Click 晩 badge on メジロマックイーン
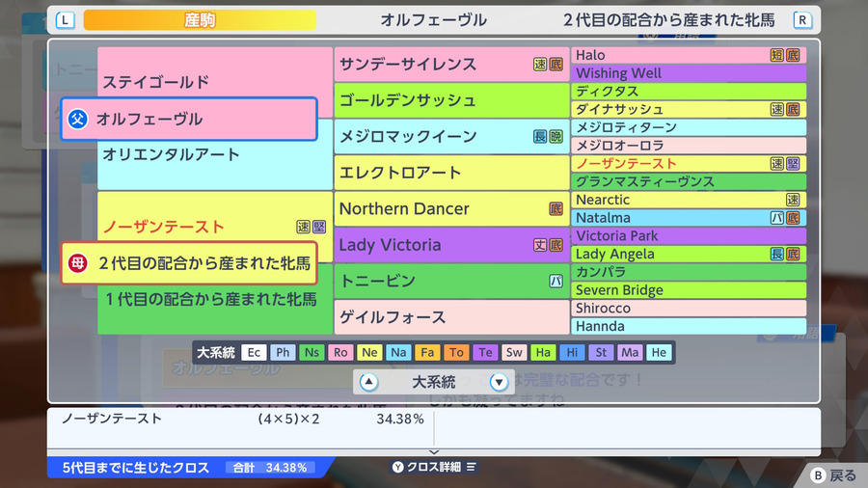This screenshot has height=488, width=868. (556, 136)
